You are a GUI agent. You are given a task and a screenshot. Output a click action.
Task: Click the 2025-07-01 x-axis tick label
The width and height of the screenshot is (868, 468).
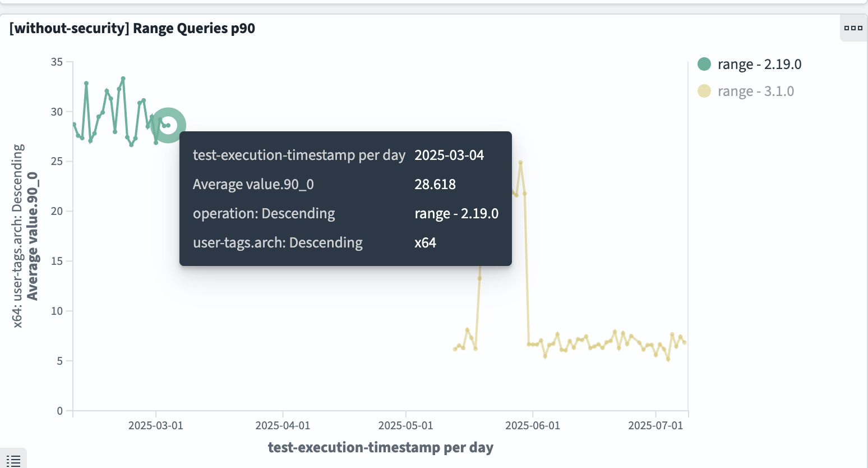tap(655, 425)
